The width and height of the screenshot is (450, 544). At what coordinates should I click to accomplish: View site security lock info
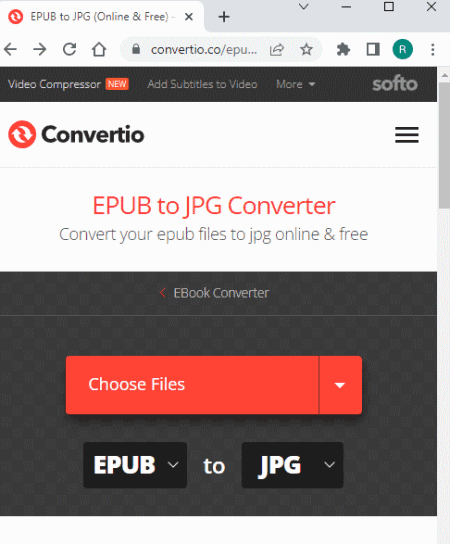point(136,49)
